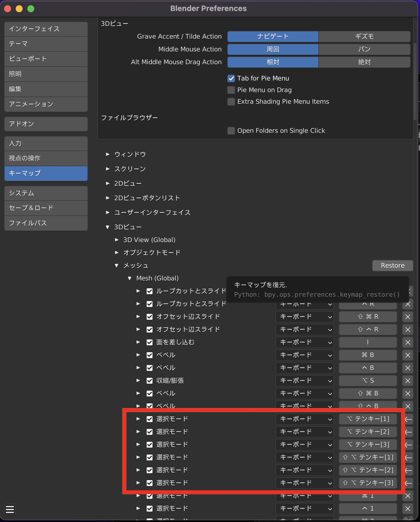This screenshot has height=522, width=420.
Task: Set Alt Middle Mouse Drag to 絶対
Action: [x=365, y=62]
